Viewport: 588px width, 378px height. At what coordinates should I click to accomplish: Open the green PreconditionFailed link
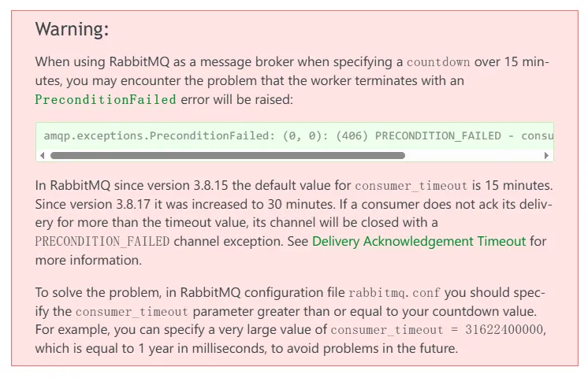[106, 100]
